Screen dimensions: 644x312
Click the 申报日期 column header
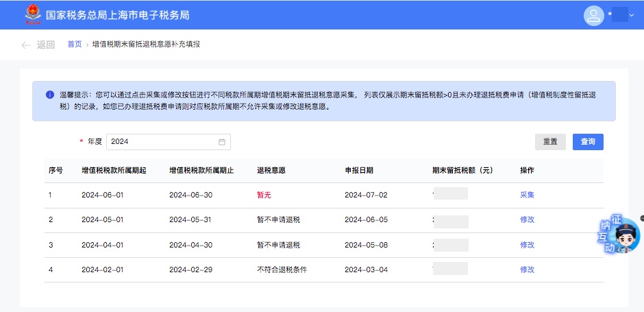pyautogui.click(x=359, y=170)
